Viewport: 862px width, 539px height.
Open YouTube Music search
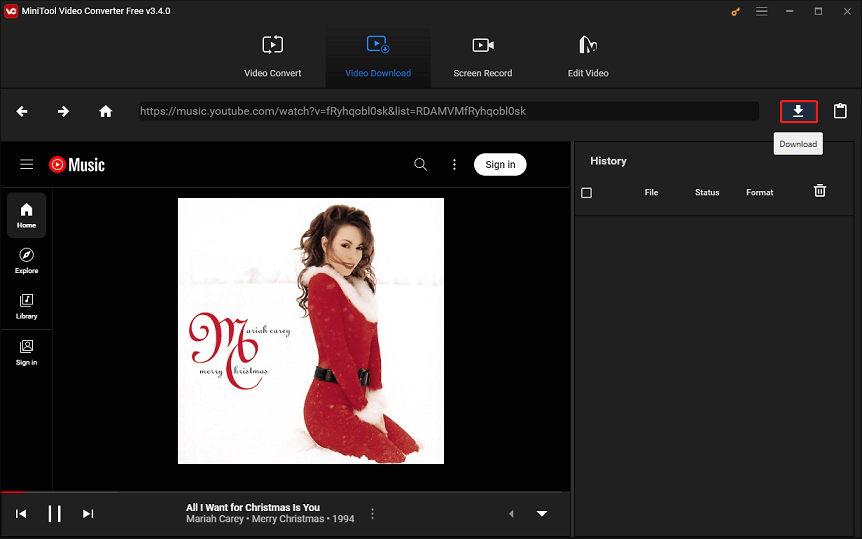point(421,164)
